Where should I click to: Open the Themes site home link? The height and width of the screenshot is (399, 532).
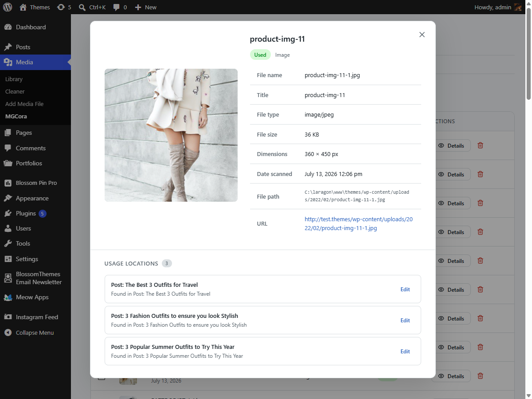point(35,7)
